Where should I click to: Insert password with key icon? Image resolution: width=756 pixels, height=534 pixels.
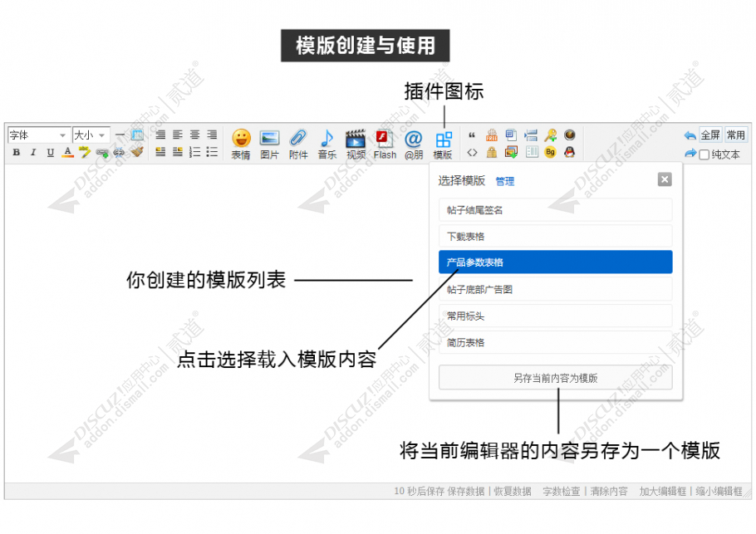550,135
